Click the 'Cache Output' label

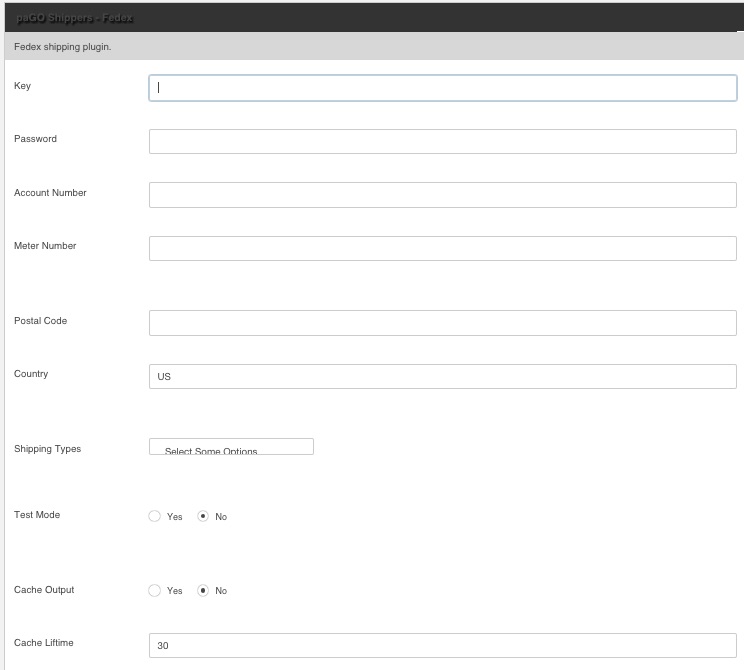[44, 590]
